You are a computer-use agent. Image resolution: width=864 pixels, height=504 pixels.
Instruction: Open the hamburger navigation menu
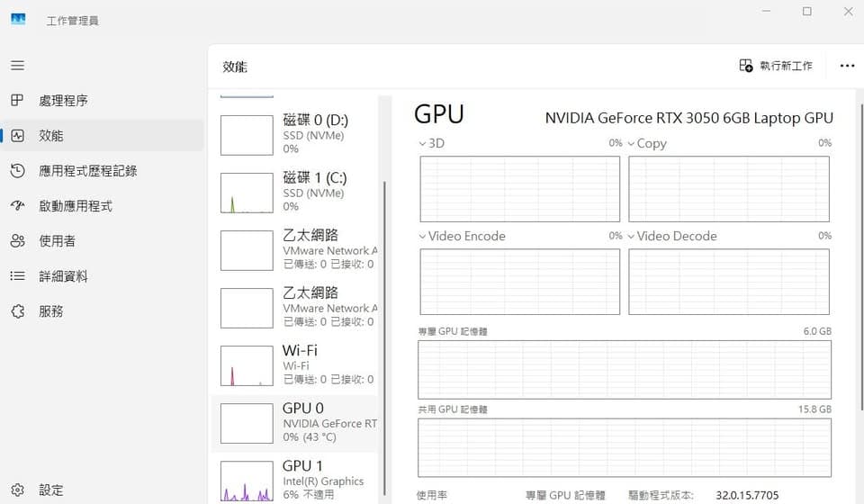tap(18, 66)
